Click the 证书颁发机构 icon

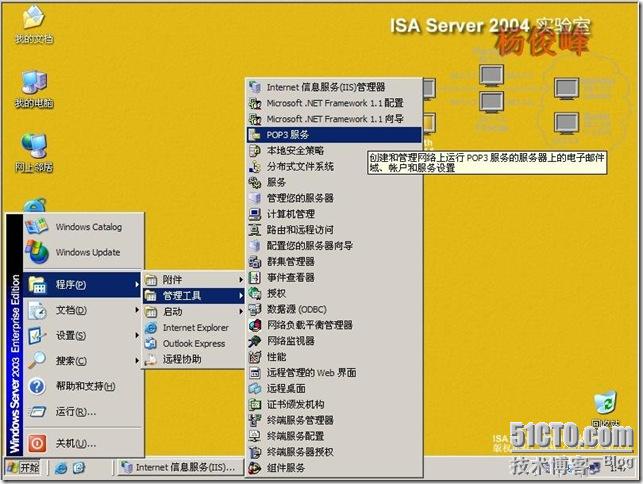pyautogui.click(x=255, y=404)
